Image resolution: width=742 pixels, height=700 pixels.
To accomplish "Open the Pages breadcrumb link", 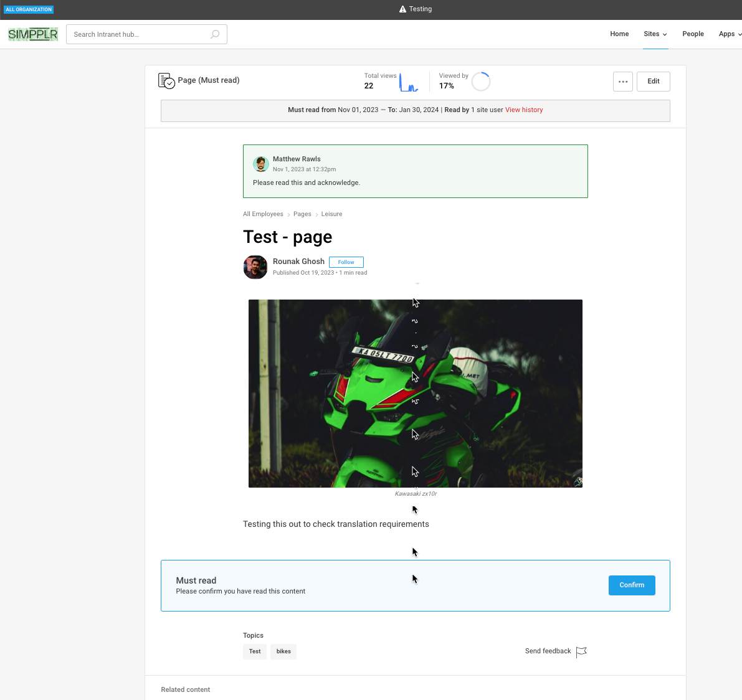I will coord(302,214).
